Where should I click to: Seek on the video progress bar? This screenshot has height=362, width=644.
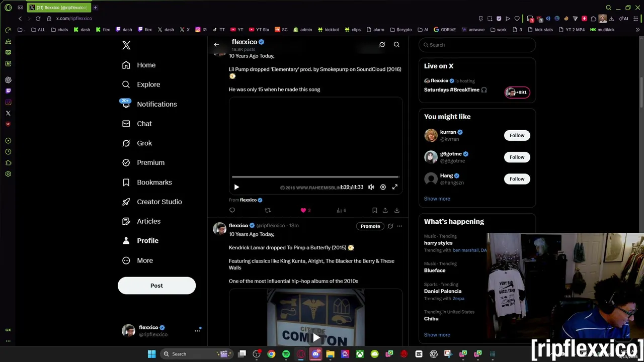(315, 177)
